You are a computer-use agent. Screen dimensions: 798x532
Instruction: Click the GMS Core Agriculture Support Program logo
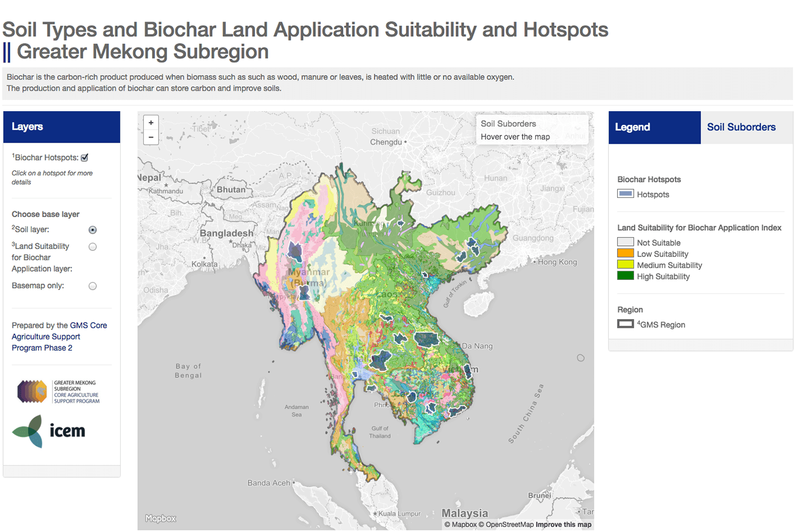pos(59,392)
